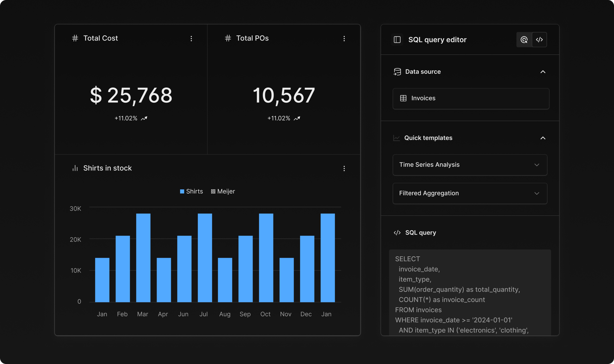Click the bar chart icon beside Shirts in stock
This screenshot has width=614, height=364.
75,168
